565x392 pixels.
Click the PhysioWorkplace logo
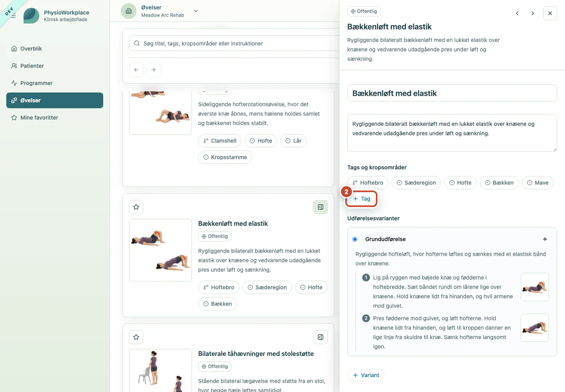(x=31, y=16)
